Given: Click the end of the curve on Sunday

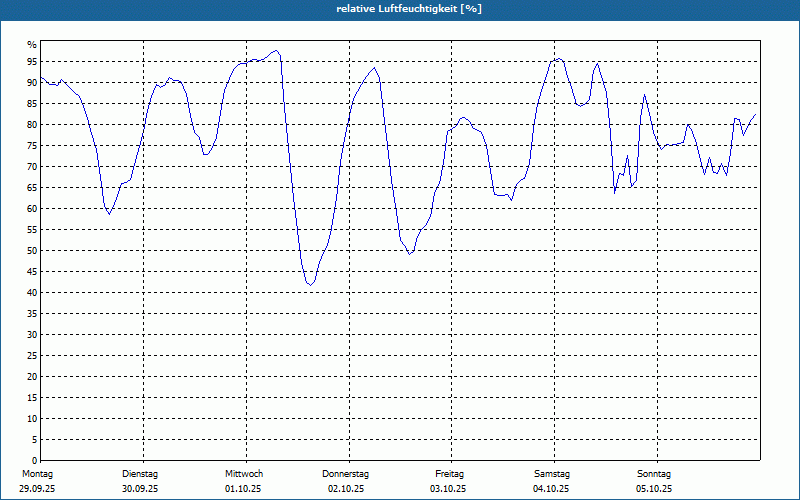Looking at the screenshot, I should (x=755, y=115).
